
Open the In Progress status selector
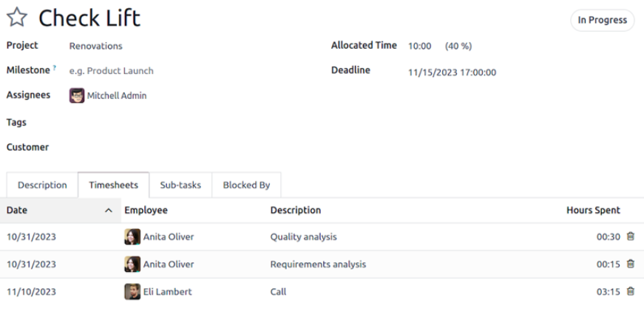(602, 20)
